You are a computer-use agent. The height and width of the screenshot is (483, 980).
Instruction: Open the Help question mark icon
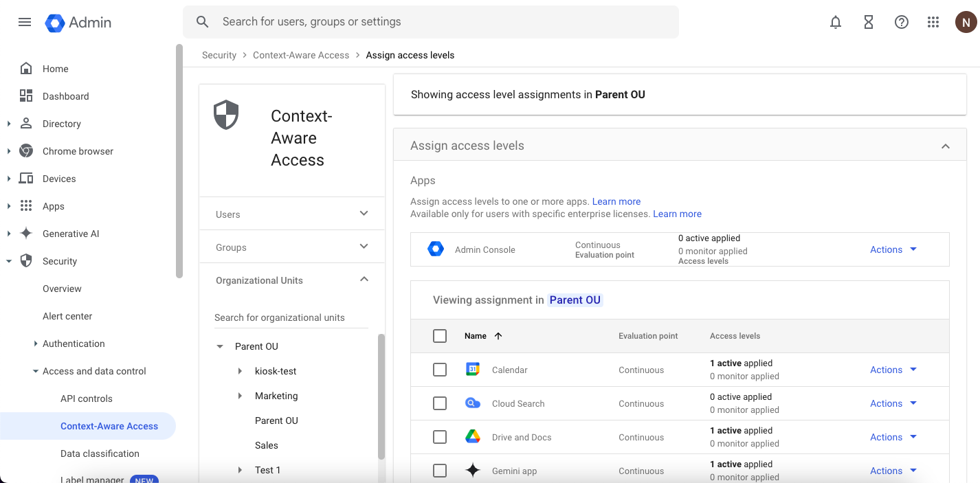click(x=902, y=22)
